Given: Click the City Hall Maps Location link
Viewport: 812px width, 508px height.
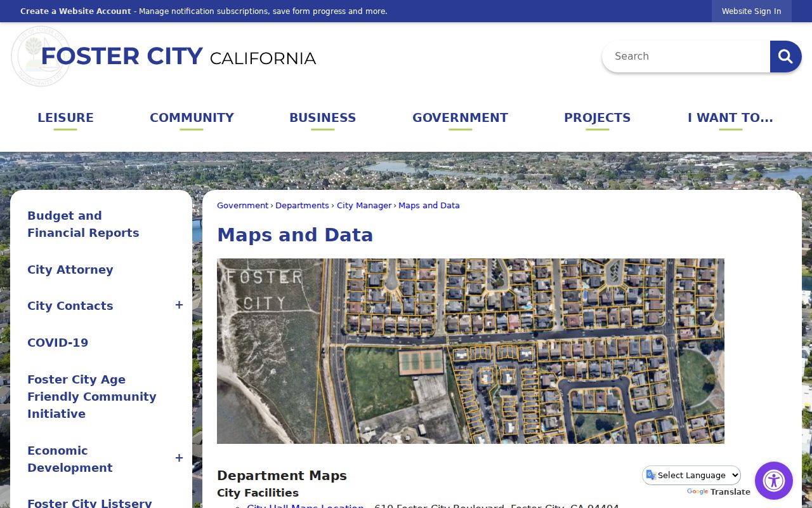Looking at the screenshot, I should point(305,505).
